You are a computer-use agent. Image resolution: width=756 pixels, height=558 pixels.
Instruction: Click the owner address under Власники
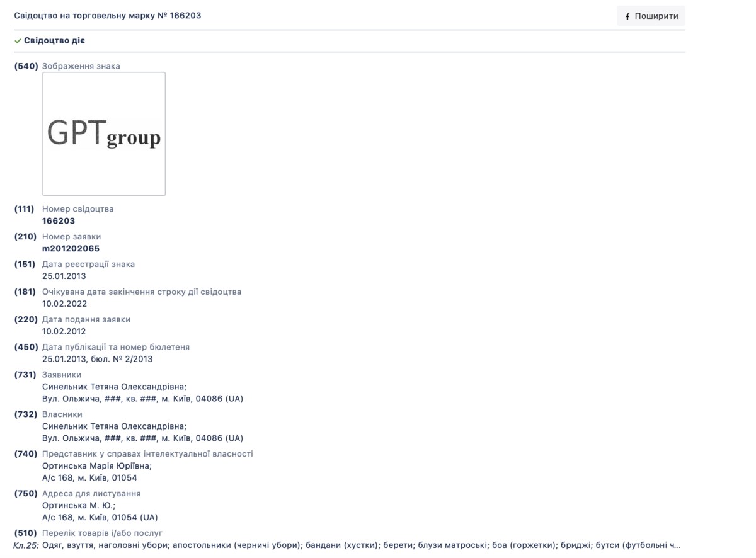[x=143, y=438]
